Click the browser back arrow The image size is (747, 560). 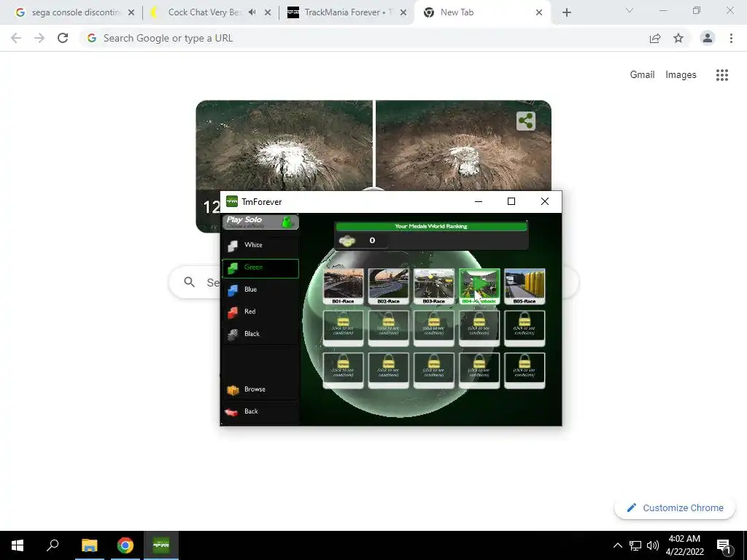point(16,38)
